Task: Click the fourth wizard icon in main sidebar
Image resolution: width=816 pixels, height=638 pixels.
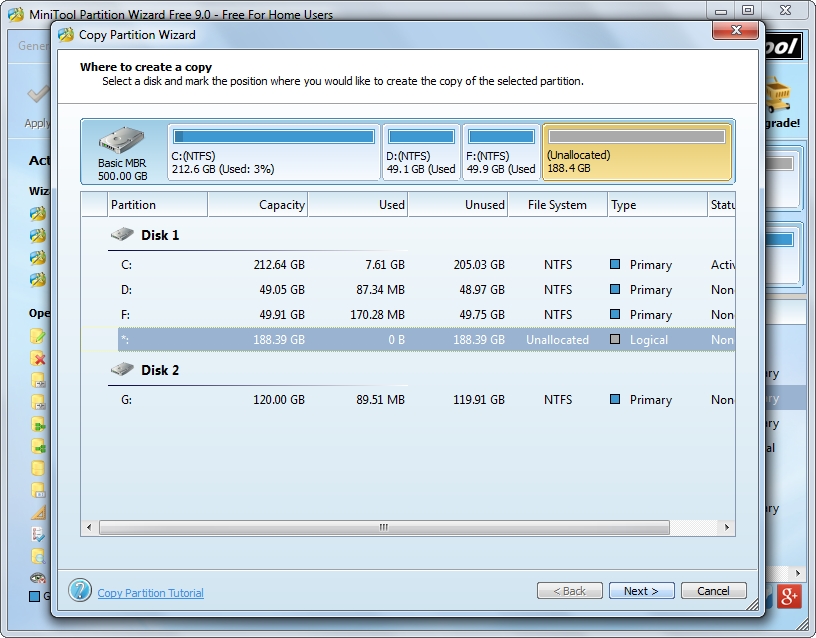Action: click(37, 280)
